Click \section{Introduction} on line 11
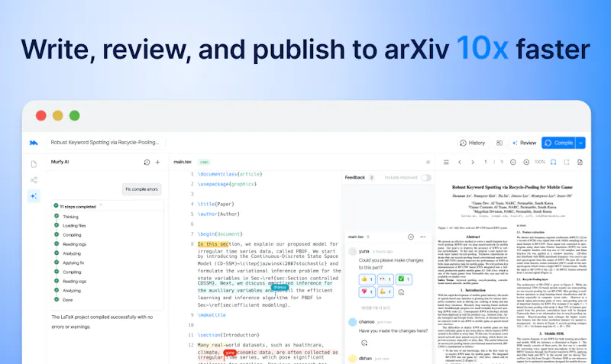This screenshot has height=364, width=611. click(228, 335)
